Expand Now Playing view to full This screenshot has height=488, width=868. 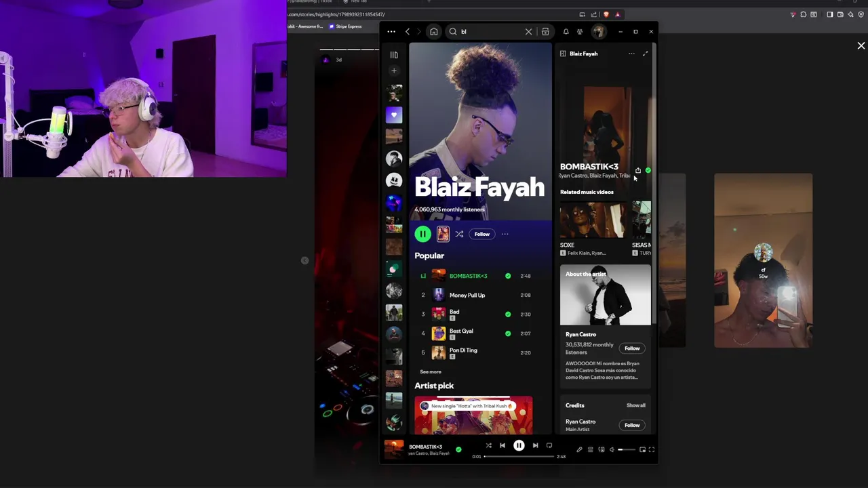pos(645,54)
